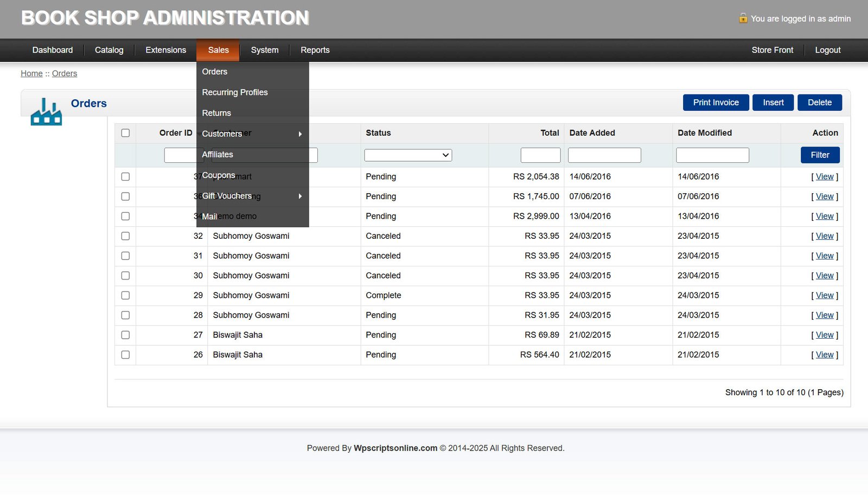Expand the Customers submenu arrow
The image size is (868, 495).
[300, 134]
